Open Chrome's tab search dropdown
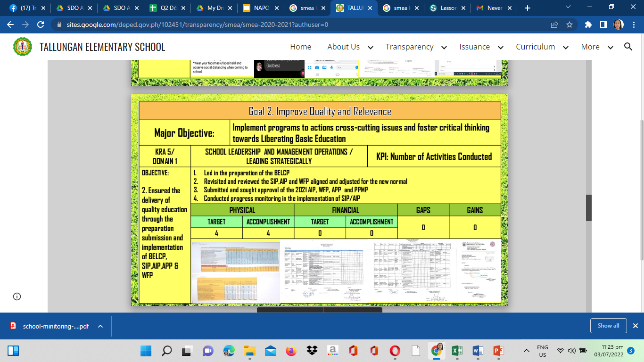Viewport: 644px width, 362px height. coord(568,7)
